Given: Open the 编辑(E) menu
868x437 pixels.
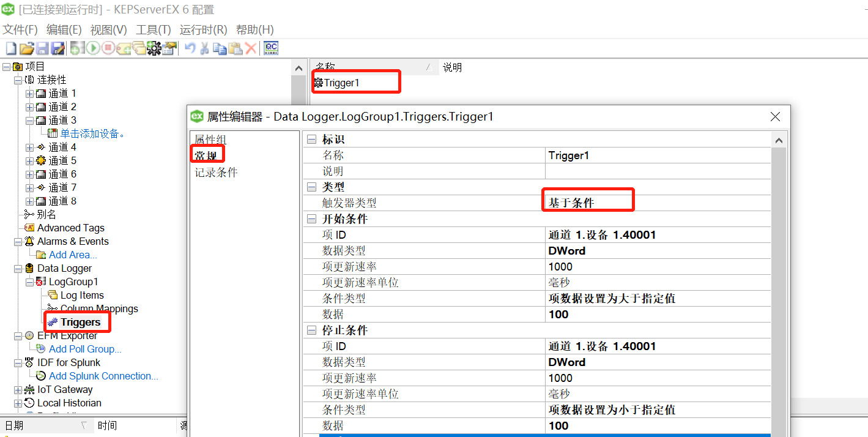Looking at the screenshot, I should 64,30.
